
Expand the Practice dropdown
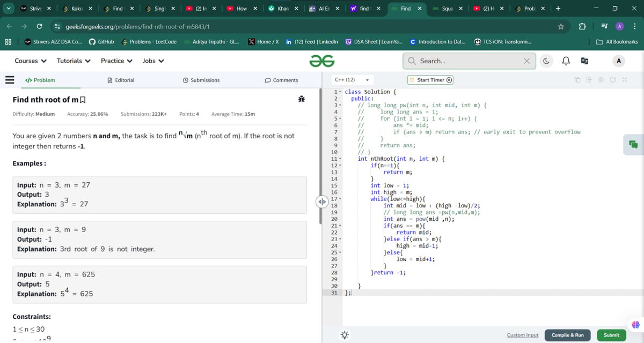[116, 61]
